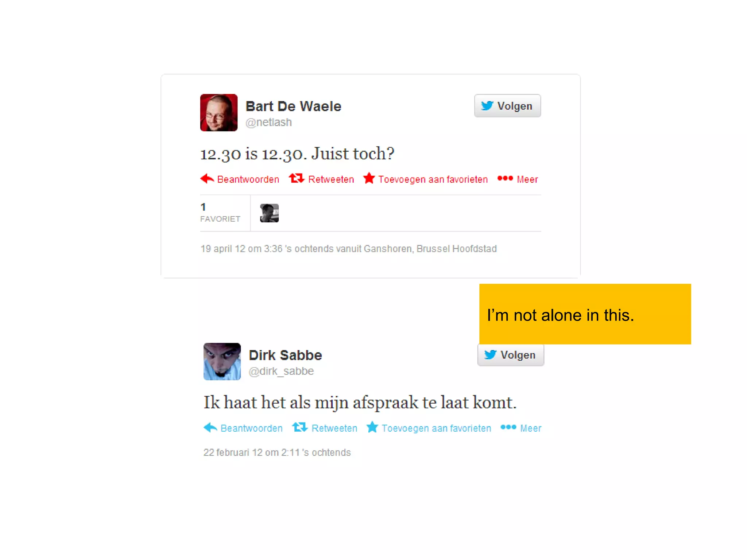Click the red retweet arrows icon
747x560 pixels.
pyautogui.click(x=297, y=178)
